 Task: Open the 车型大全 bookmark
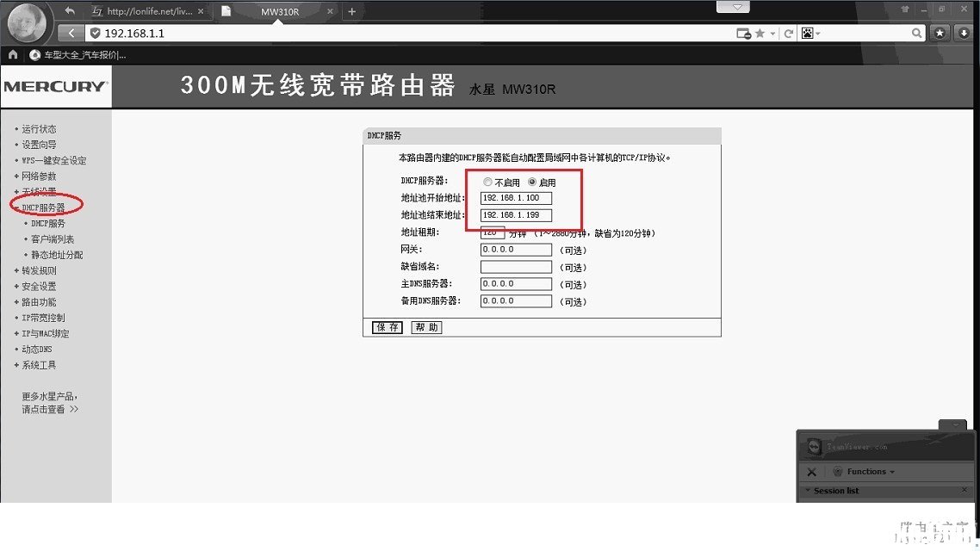pos(78,55)
